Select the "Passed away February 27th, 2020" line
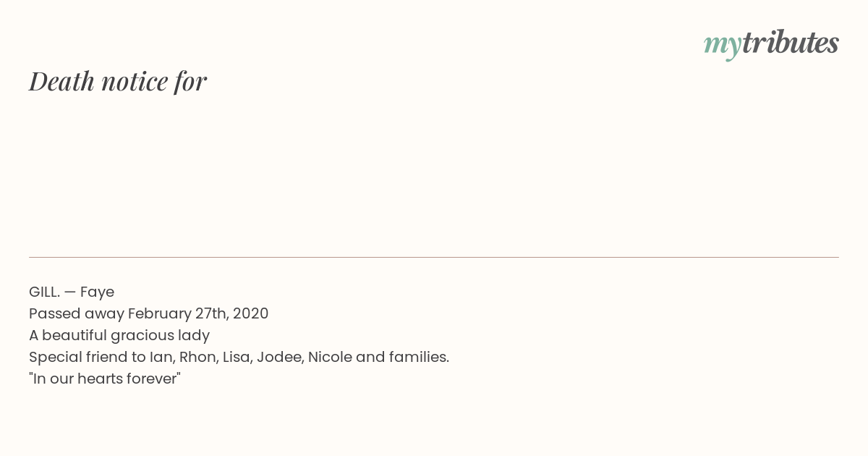Viewport: 868px width, 456px height. click(x=148, y=314)
